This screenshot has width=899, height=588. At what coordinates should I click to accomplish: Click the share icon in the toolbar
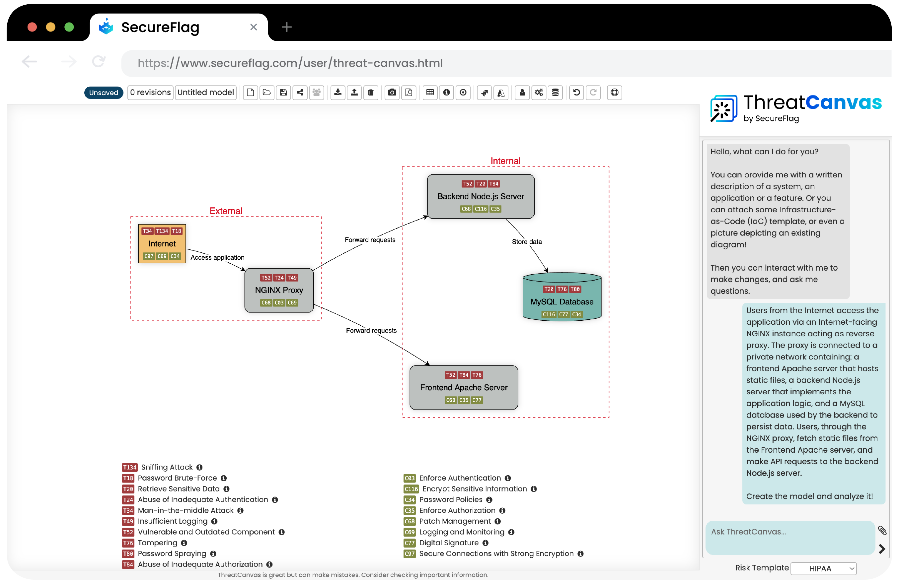click(300, 93)
